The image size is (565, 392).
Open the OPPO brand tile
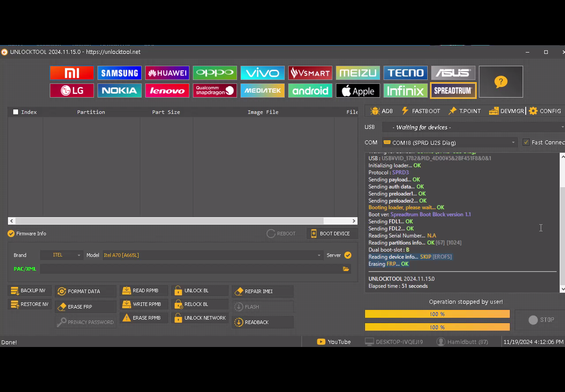tap(215, 73)
